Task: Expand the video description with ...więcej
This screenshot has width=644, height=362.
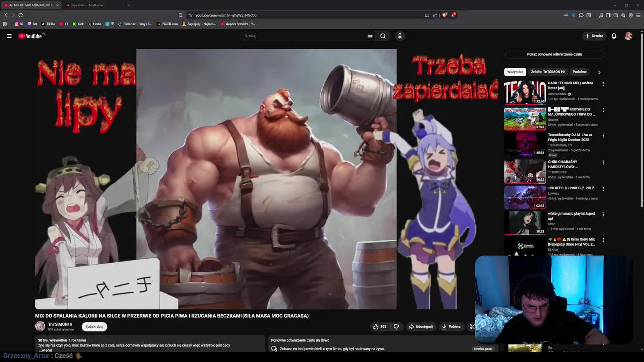Action: (45, 350)
